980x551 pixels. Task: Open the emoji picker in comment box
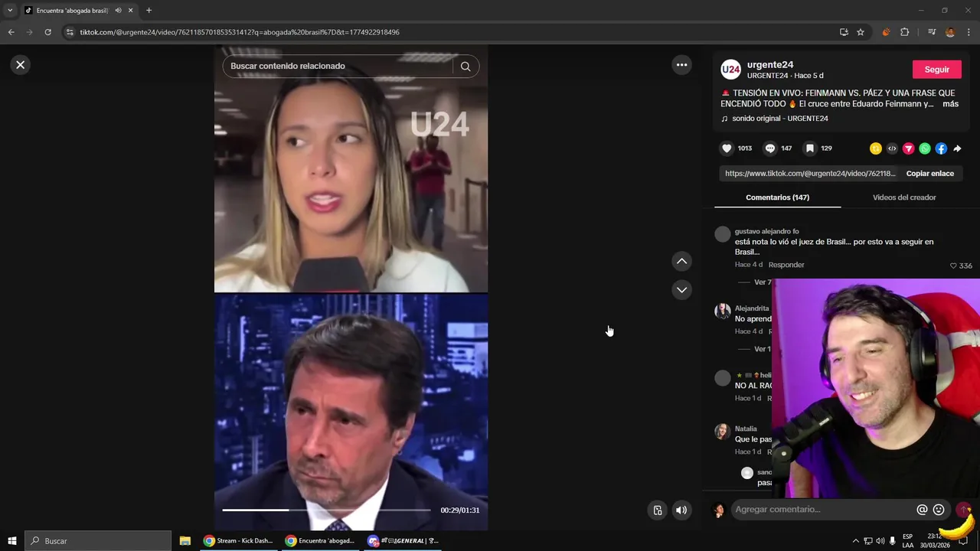point(939,510)
